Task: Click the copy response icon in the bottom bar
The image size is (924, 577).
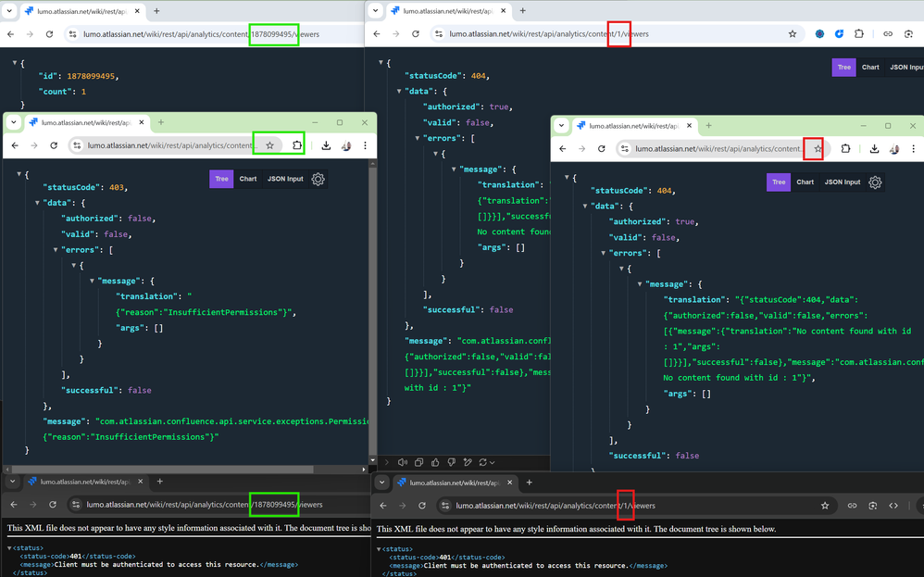Action: pos(419,462)
